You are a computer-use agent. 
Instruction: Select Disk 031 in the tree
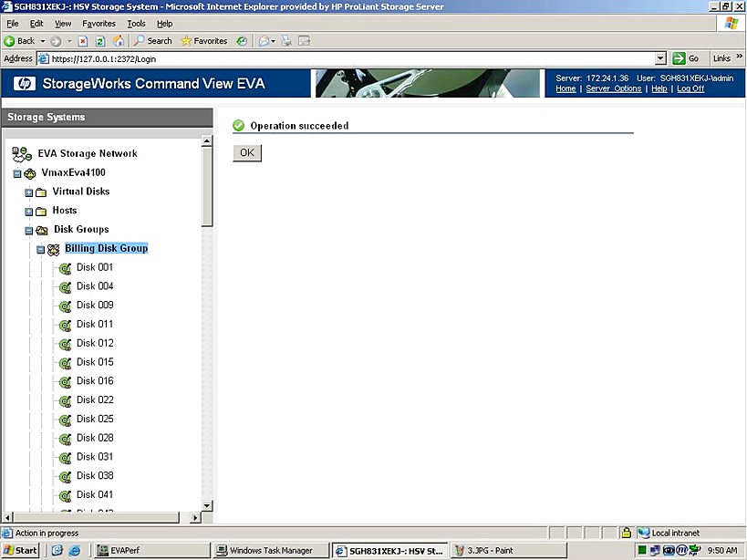[95, 457]
